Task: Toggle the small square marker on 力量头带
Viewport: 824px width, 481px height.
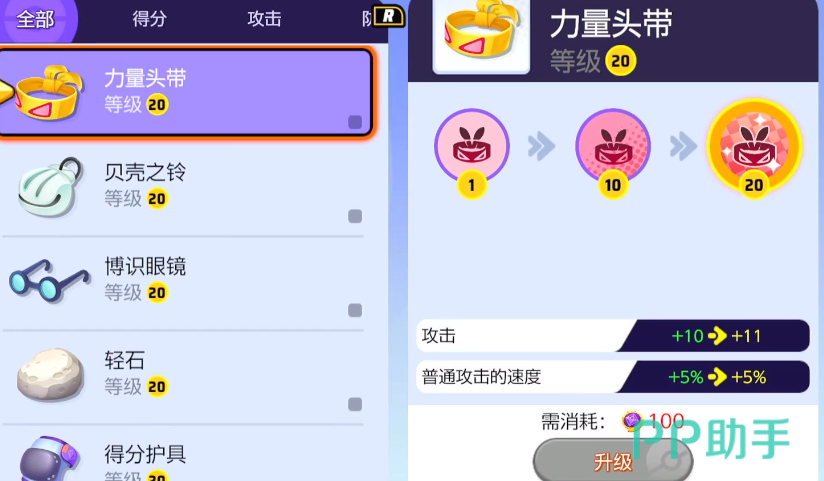Action: 355,122
